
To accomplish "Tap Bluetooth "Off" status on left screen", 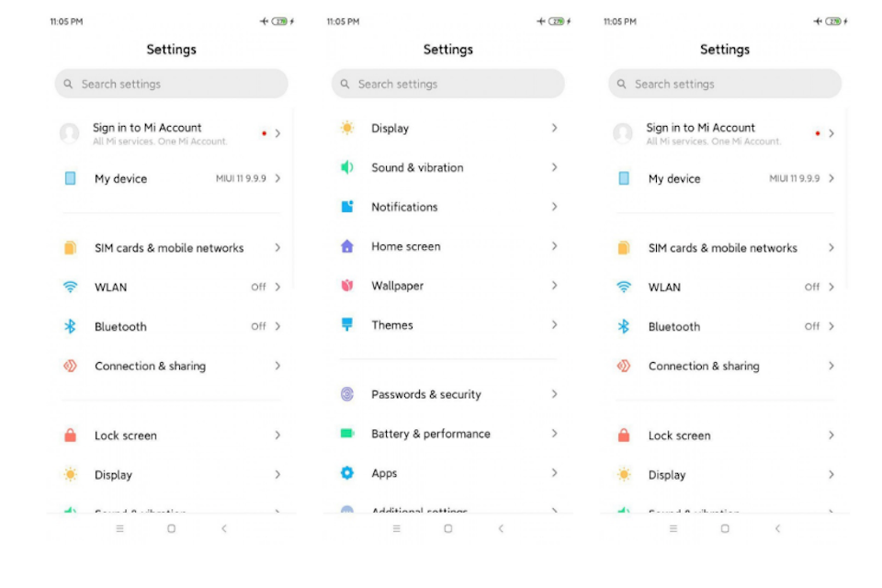I will (258, 326).
